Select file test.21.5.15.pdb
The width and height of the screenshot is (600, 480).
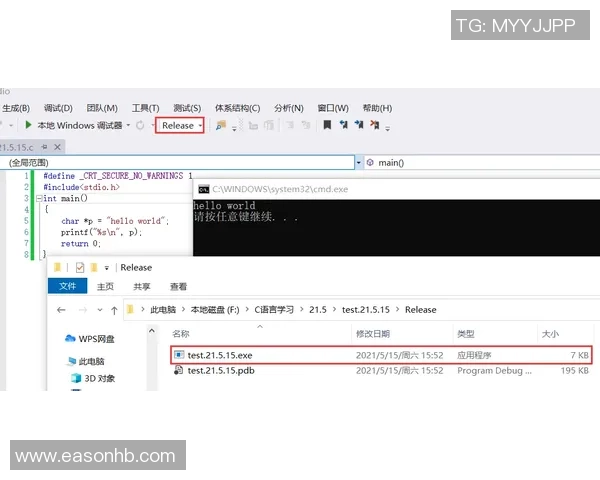(381, 371)
